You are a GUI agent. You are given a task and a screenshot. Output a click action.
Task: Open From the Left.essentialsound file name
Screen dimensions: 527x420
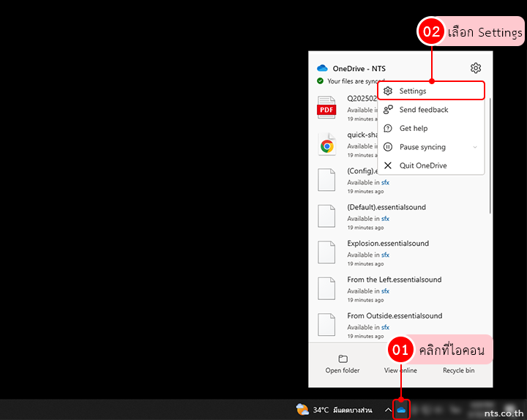(x=395, y=280)
